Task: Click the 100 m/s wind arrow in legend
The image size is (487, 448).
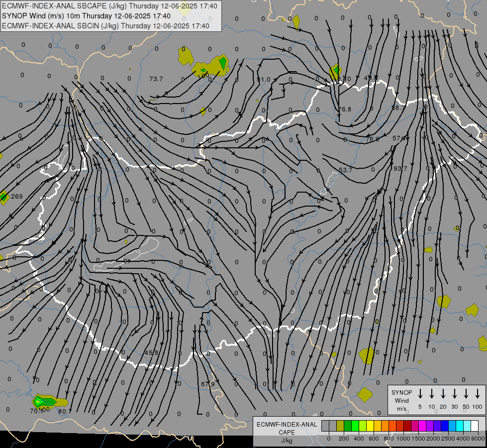Action: 478,393
